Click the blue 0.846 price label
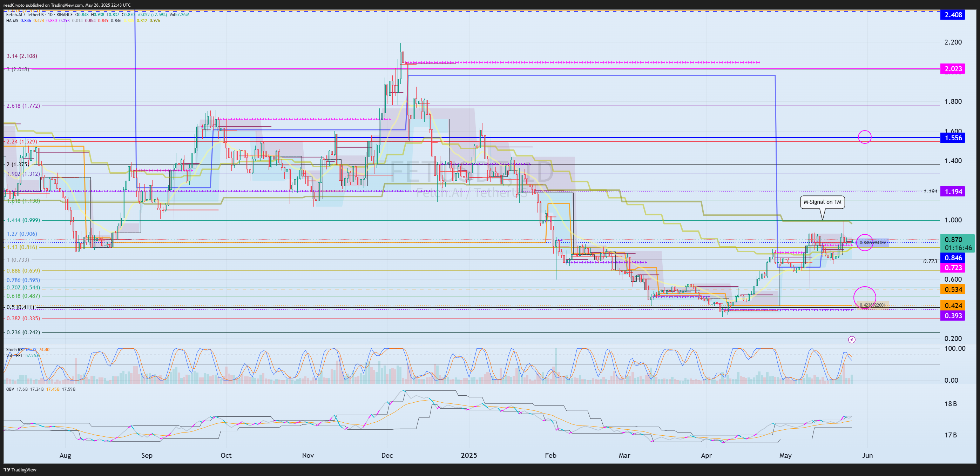The width and height of the screenshot is (980, 476). [953, 258]
